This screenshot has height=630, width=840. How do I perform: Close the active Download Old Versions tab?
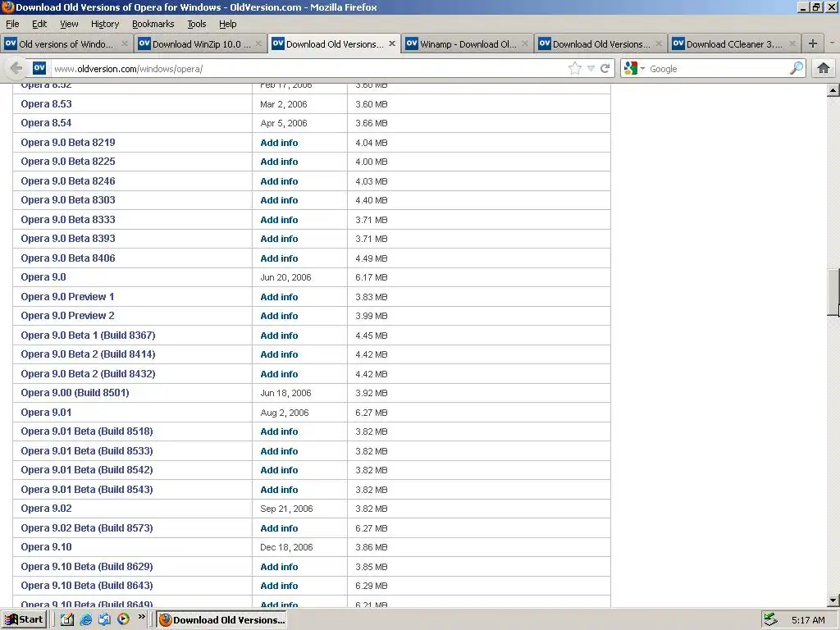click(x=392, y=43)
